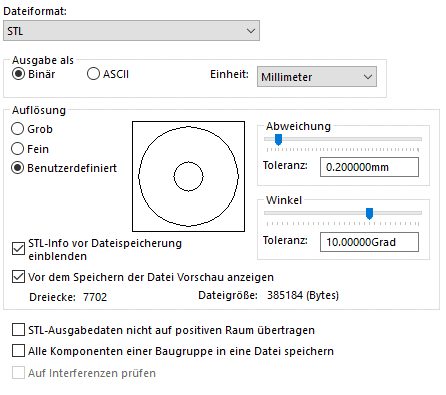Click the Abweichung slider handle
This screenshot has width=446, height=395.
click(278, 139)
